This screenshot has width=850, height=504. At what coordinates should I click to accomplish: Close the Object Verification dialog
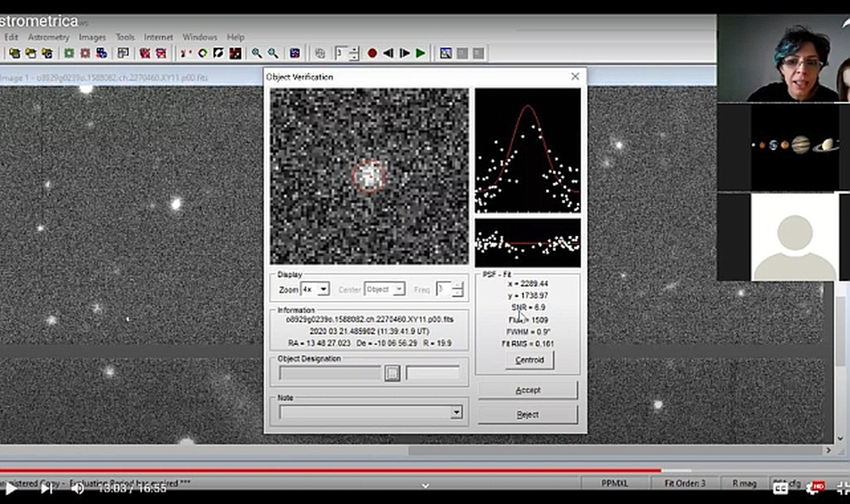click(x=575, y=76)
